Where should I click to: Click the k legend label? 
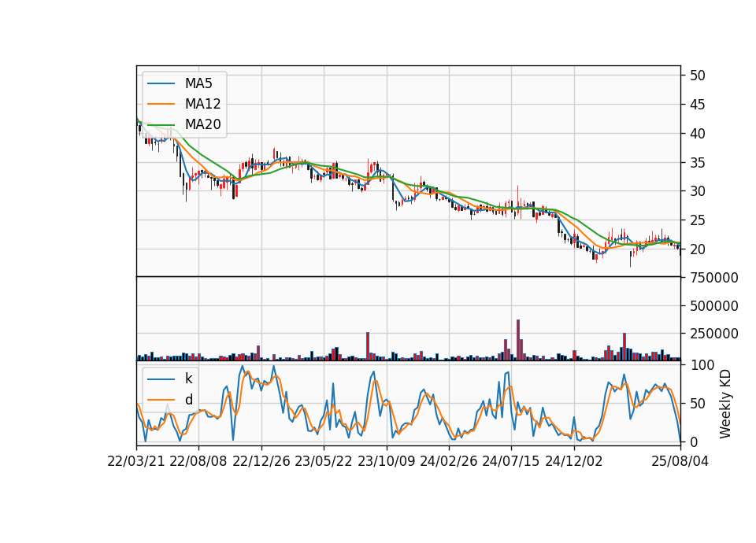pos(188,379)
